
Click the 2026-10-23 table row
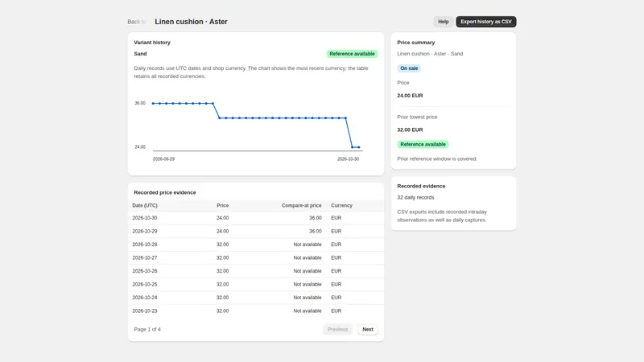point(256,311)
